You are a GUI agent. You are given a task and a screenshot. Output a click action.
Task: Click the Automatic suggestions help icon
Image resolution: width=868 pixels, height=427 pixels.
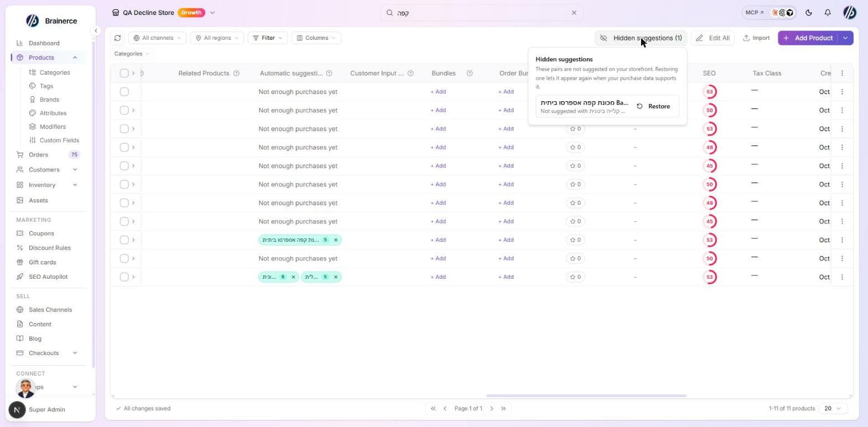pyautogui.click(x=329, y=73)
